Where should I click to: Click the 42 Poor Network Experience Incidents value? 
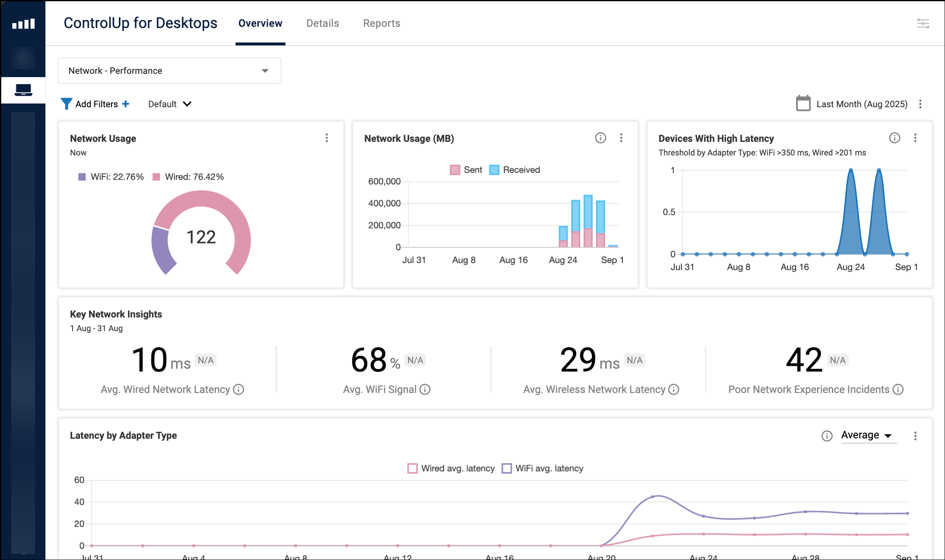(804, 360)
